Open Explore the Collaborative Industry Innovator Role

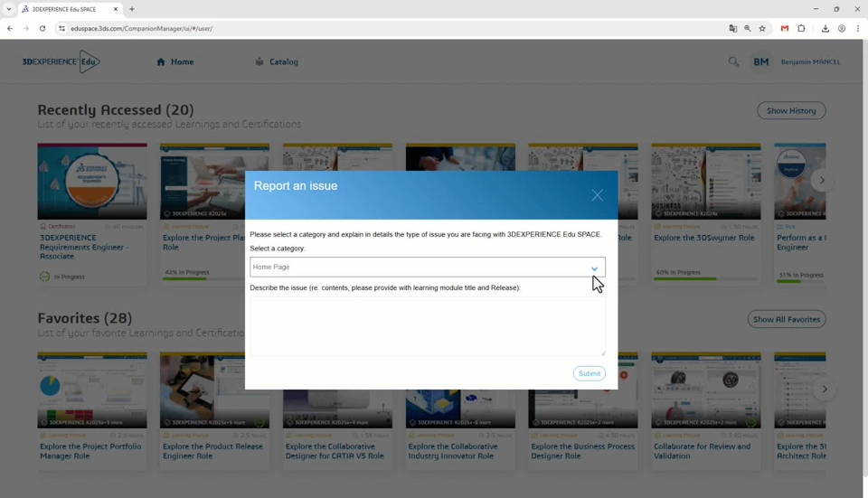(453, 451)
